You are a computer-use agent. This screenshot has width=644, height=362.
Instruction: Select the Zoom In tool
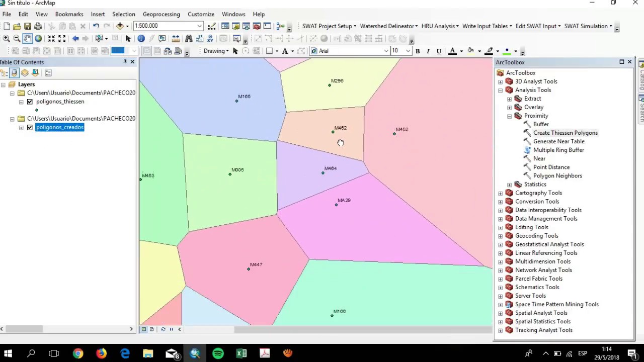point(6,38)
